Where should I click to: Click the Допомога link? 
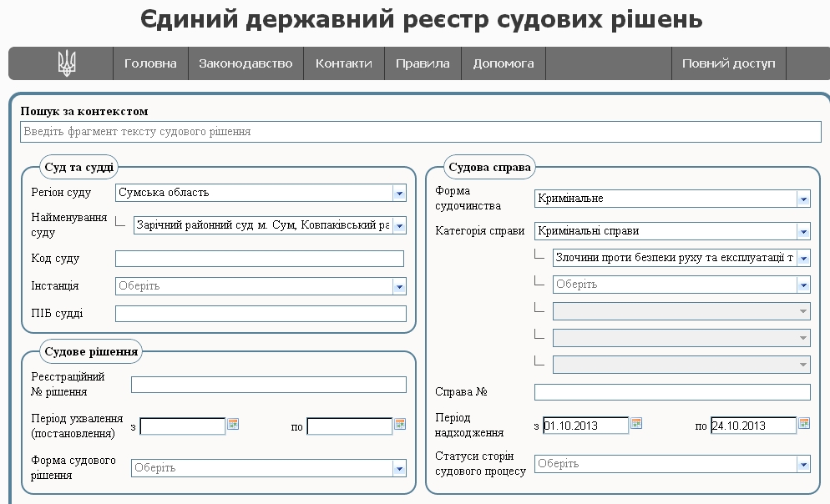504,63
